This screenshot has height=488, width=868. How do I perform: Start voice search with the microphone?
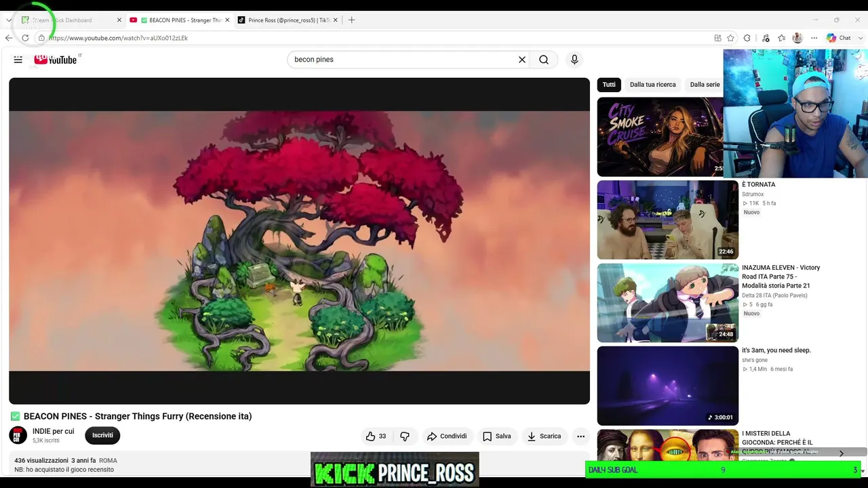pos(574,60)
